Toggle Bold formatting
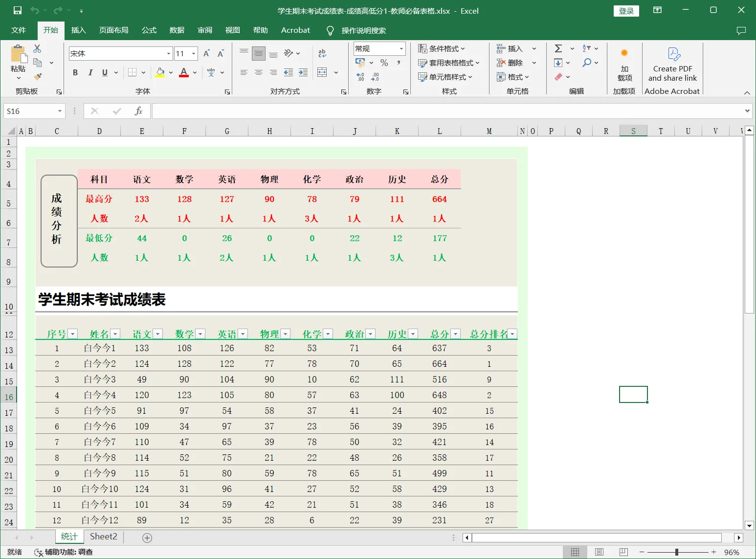Viewport: 756px width, 559px height. (x=75, y=72)
